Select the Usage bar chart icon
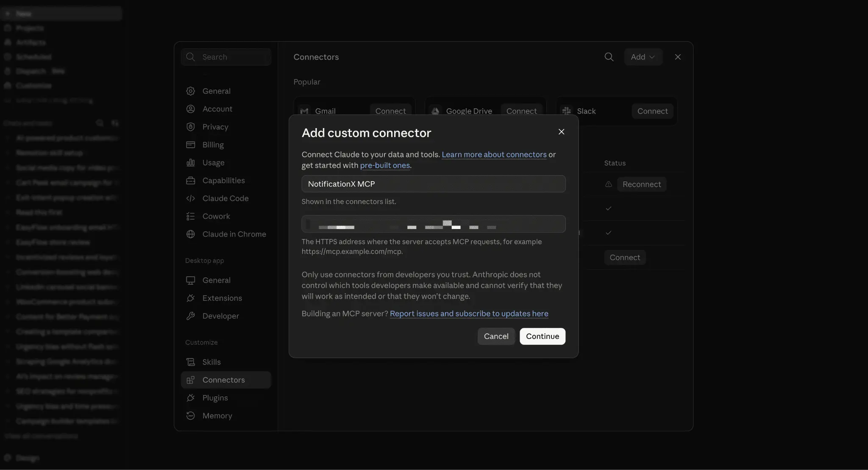Screen dimensions: 868x470 coord(191,162)
